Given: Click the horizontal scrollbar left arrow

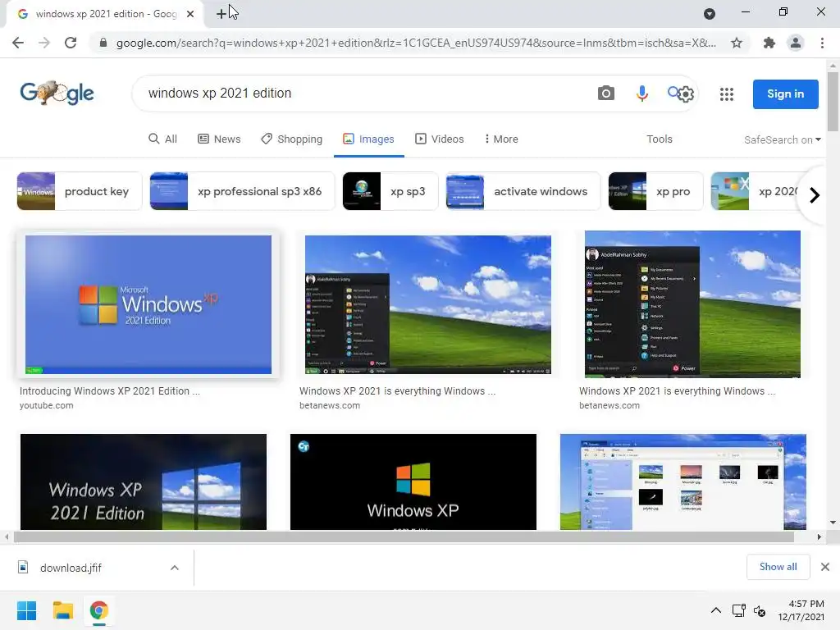Looking at the screenshot, I should point(7,536).
